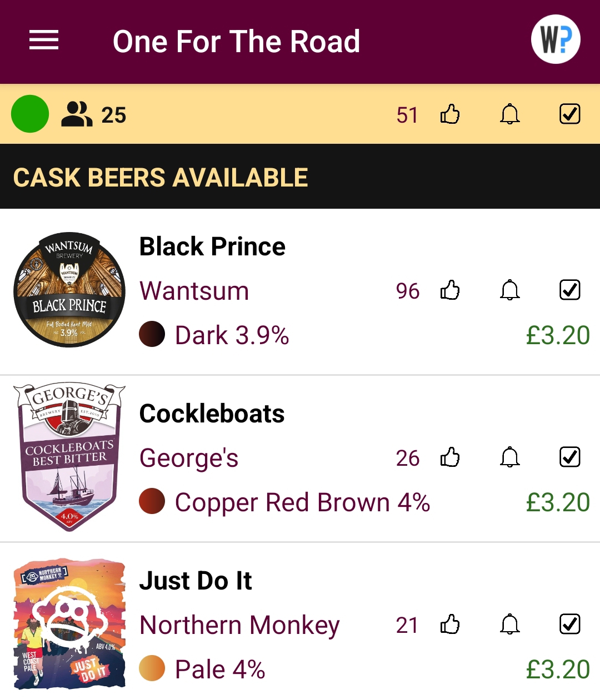The height and width of the screenshot is (700, 600).
Task: Enable notifications for this pub
Action: point(509,114)
